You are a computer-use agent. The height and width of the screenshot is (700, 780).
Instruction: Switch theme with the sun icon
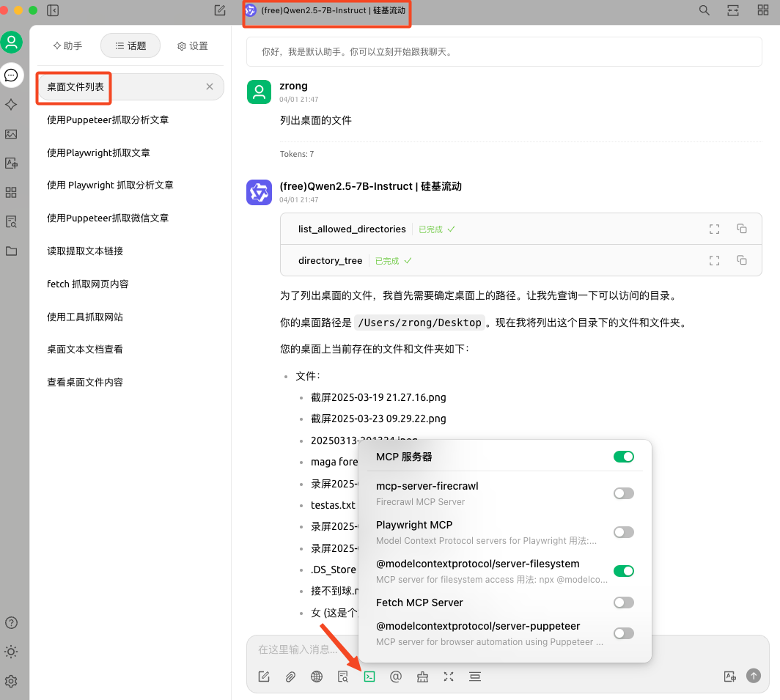(x=11, y=652)
